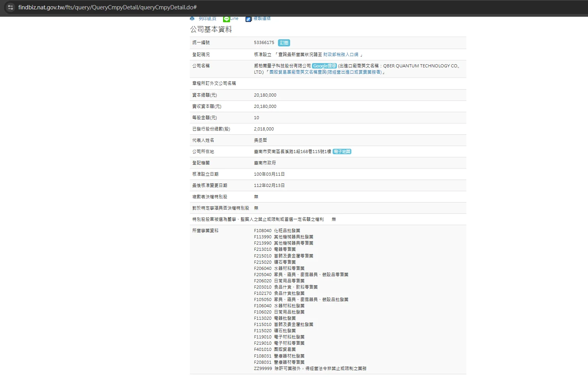This screenshot has height=377, width=588.
Task: Open the 電子地圖 map button
Action: [x=342, y=152]
